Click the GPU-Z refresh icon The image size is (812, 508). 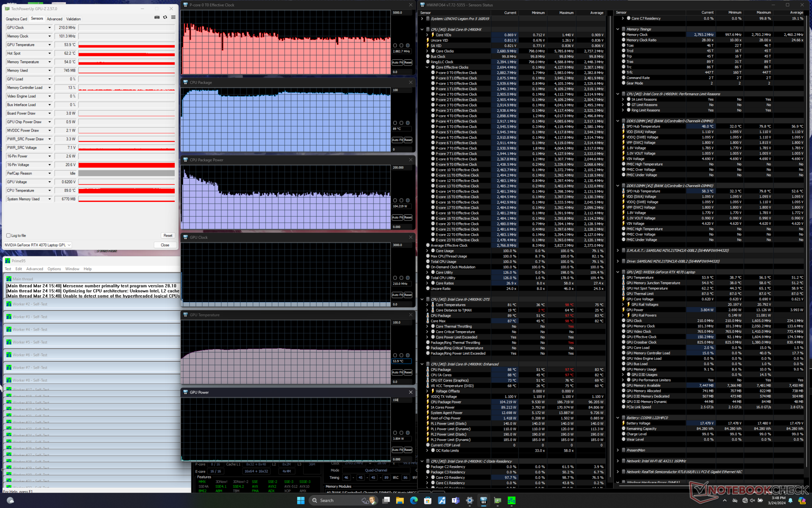click(165, 17)
